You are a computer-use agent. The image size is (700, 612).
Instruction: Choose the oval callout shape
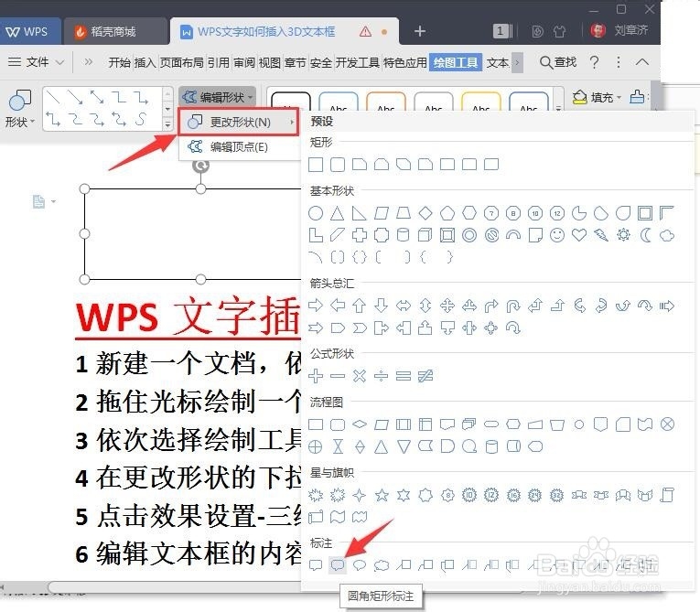coord(360,565)
